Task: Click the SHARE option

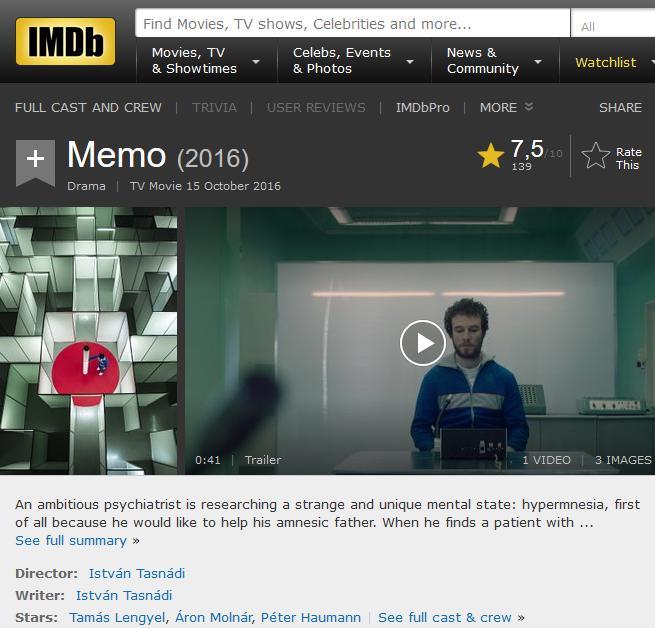Action: click(620, 107)
